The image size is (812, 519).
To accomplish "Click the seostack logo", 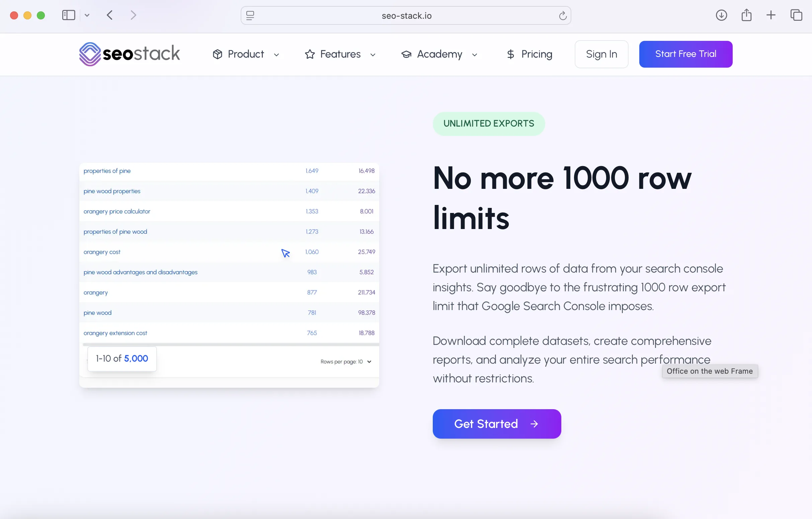I will (x=130, y=54).
